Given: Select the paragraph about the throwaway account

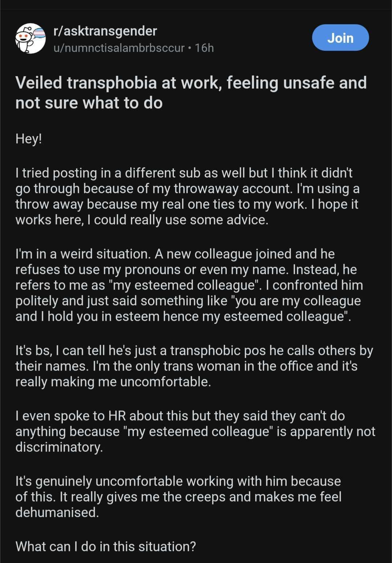Looking at the screenshot, I should point(187,197).
